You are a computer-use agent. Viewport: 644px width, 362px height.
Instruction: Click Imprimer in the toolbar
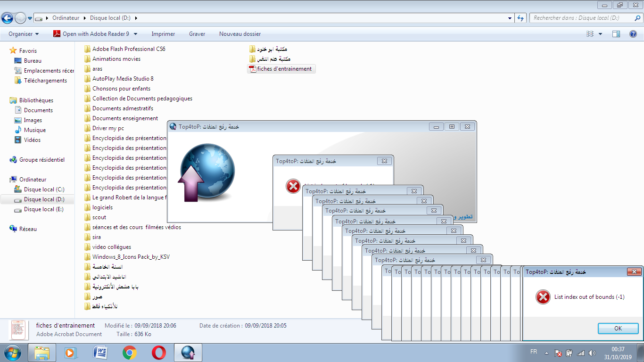[163, 34]
